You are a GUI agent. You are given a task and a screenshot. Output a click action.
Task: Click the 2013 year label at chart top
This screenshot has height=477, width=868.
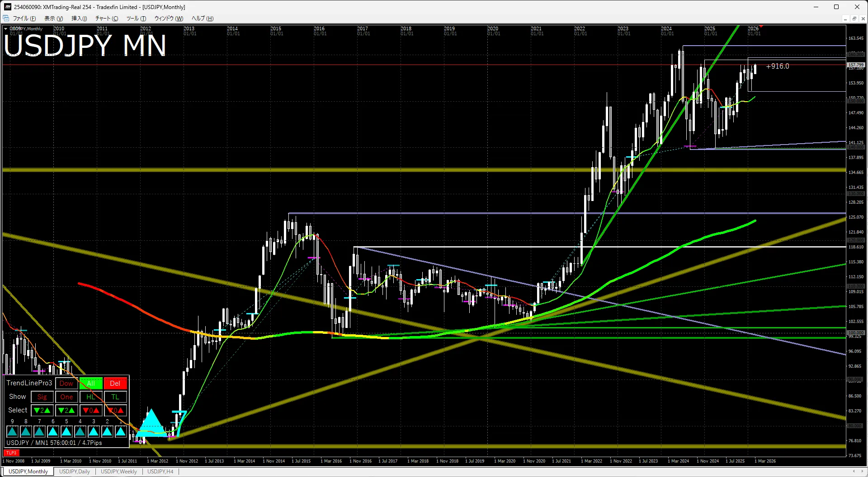coord(189,28)
